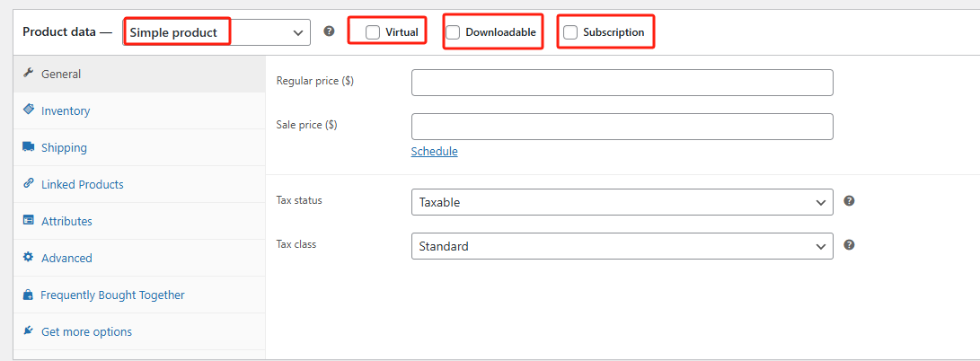Click the Attributes list icon
The height and width of the screenshot is (361, 980).
28,221
